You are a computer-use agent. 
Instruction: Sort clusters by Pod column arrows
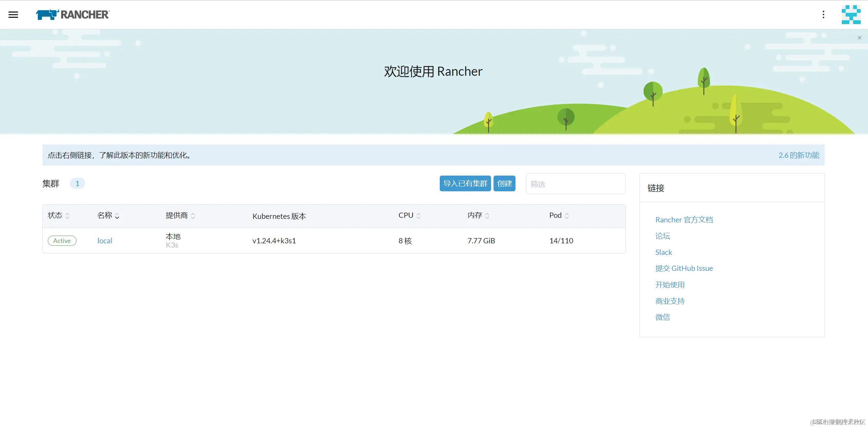point(567,216)
